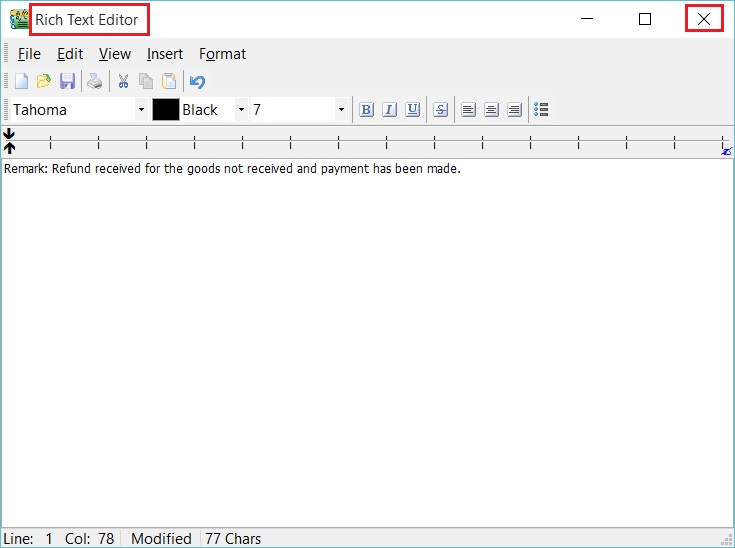Open the Black font color dropdown
The image size is (735, 548).
coord(241,110)
